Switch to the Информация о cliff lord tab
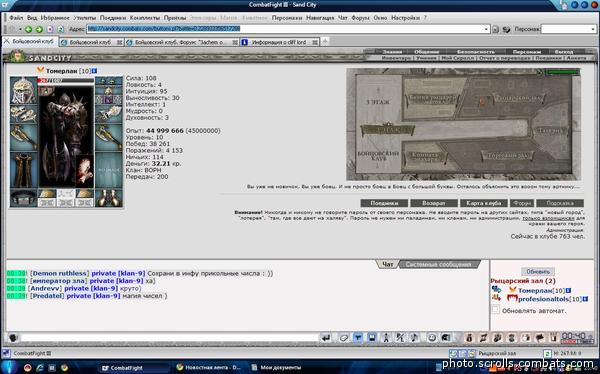This screenshot has height=374, width=600. [x=279, y=42]
